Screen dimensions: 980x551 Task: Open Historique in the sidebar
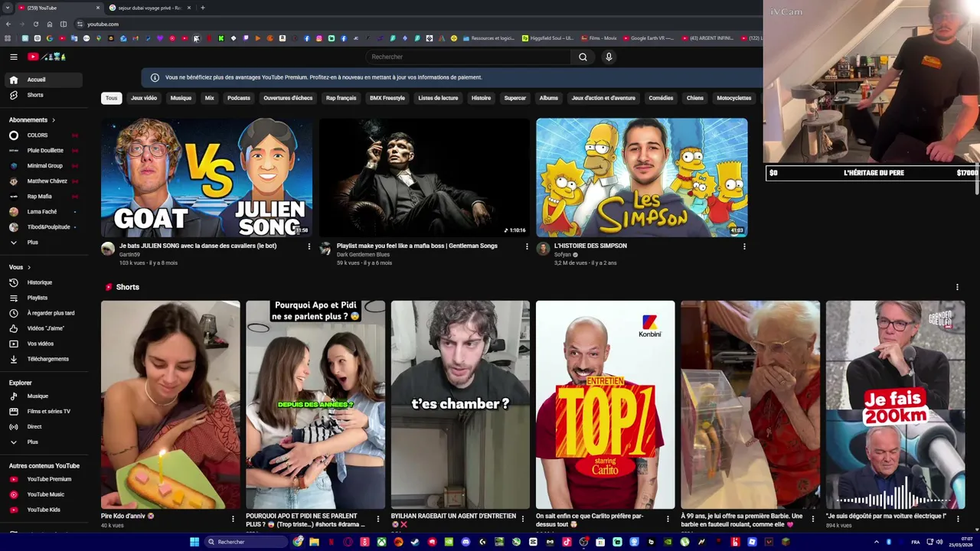coord(44,282)
